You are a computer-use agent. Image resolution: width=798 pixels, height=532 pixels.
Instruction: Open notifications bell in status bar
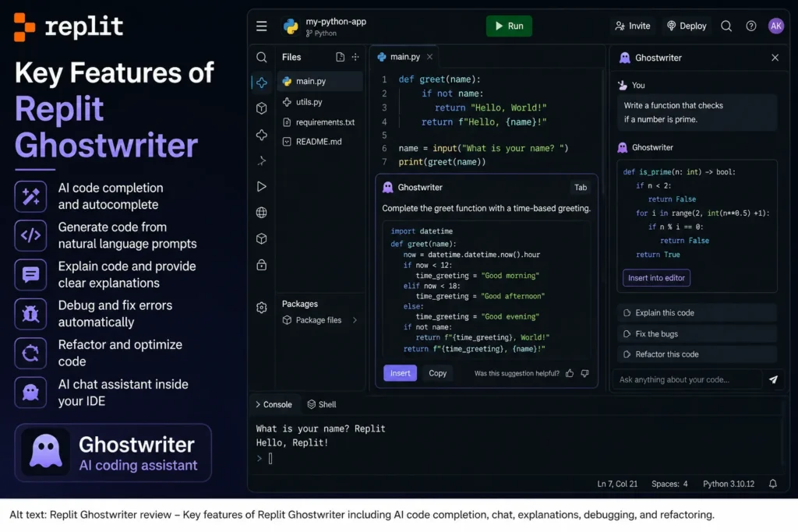click(x=772, y=484)
